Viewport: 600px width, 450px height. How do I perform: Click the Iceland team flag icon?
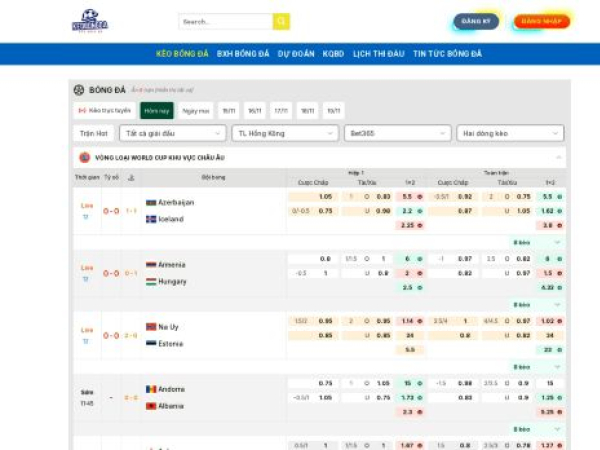click(151, 218)
